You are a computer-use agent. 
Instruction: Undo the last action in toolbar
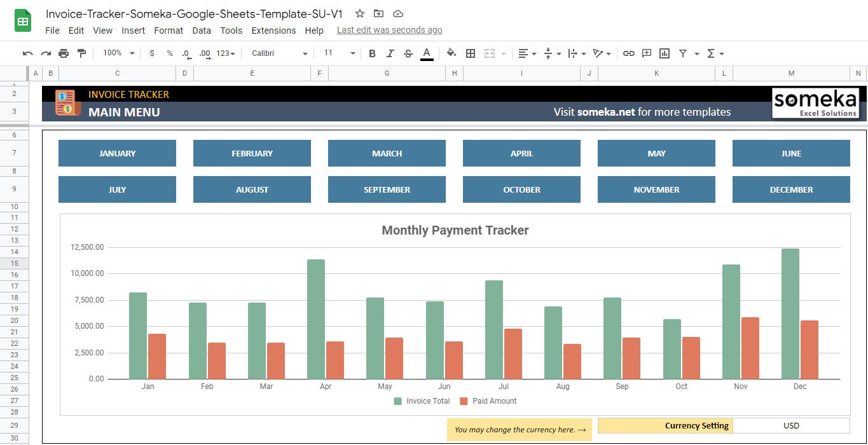[27, 53]
